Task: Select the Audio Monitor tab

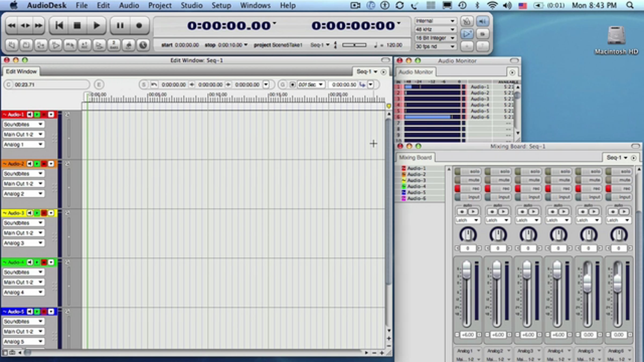Action: [x=416, y=72]
